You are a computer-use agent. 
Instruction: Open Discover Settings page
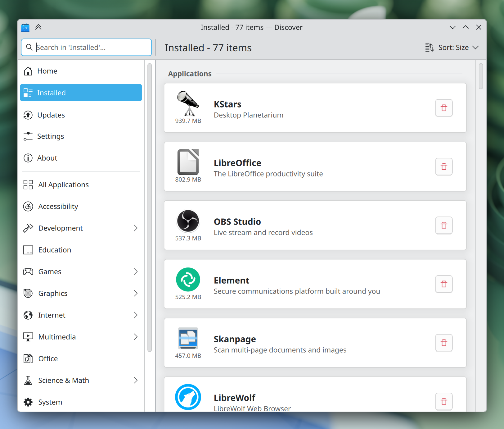click(81, 136)
